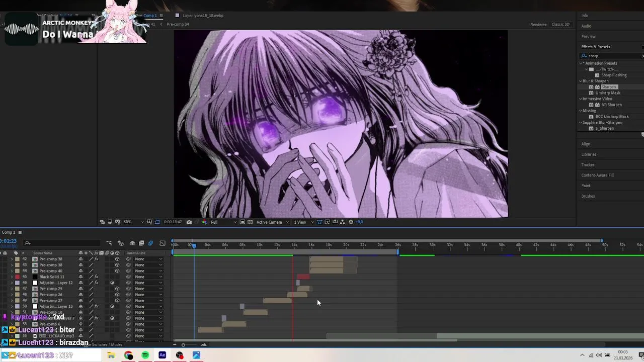Click pick whip icon for Pre-comp 25
Image resolution: width=644 pixels, height=362 pixels.
point(128,289)
